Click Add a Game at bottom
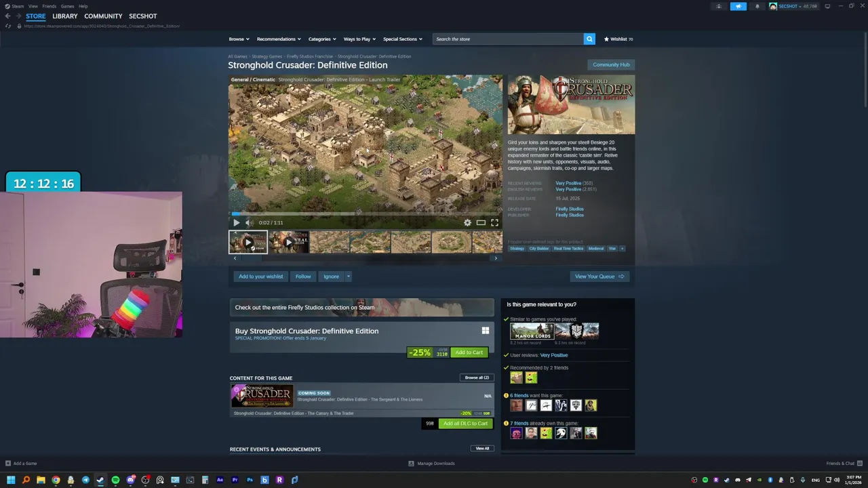 [21, 464]
